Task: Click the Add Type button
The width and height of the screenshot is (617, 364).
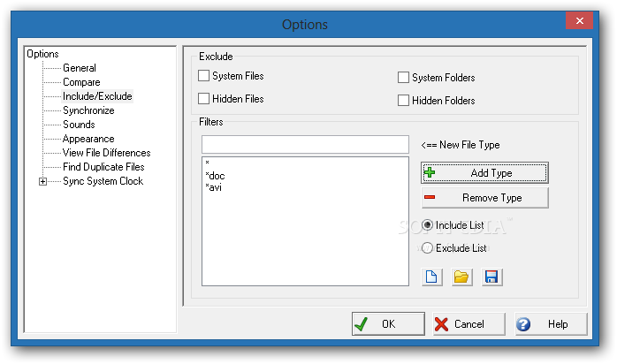Action: tap(484, 172)
